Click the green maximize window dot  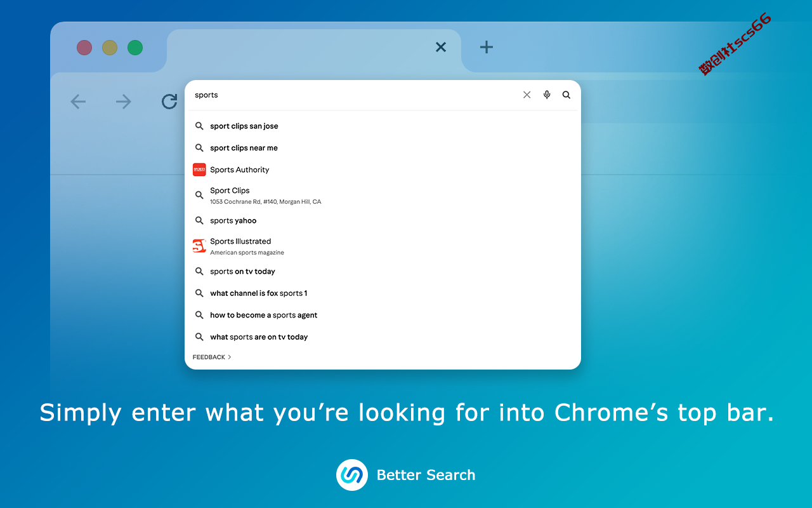[x=135, y=48]
